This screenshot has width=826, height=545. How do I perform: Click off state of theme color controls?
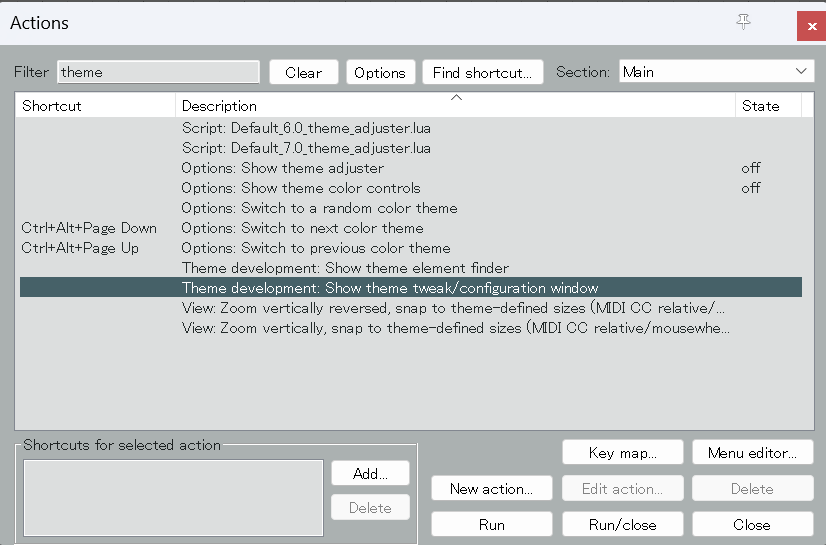click(x=751, y=188)
